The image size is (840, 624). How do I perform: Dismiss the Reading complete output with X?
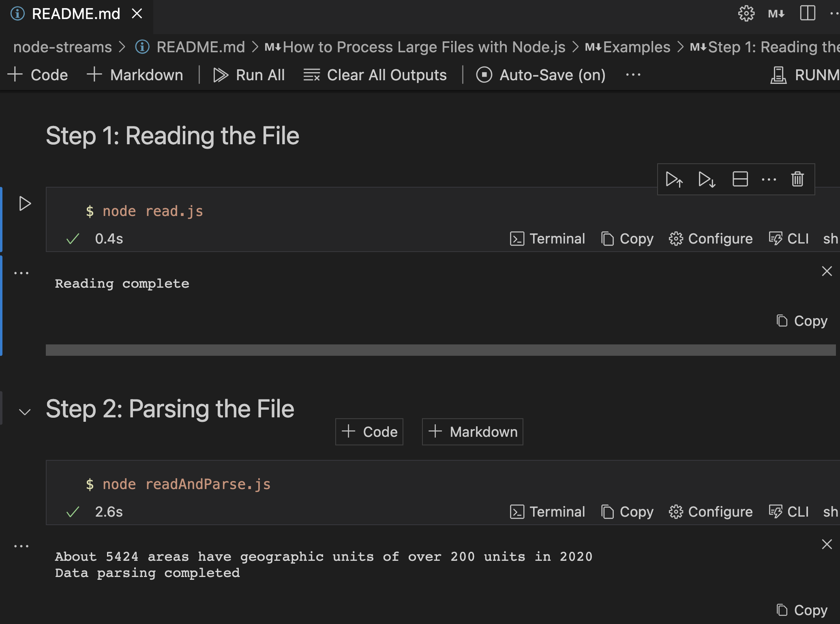[827, 271]
